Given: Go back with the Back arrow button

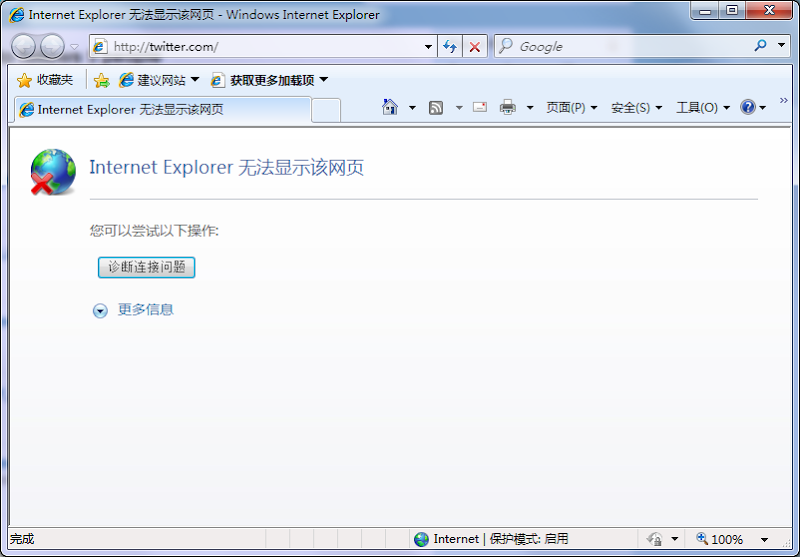Looking at the screenshot, I should coord(23,47).
